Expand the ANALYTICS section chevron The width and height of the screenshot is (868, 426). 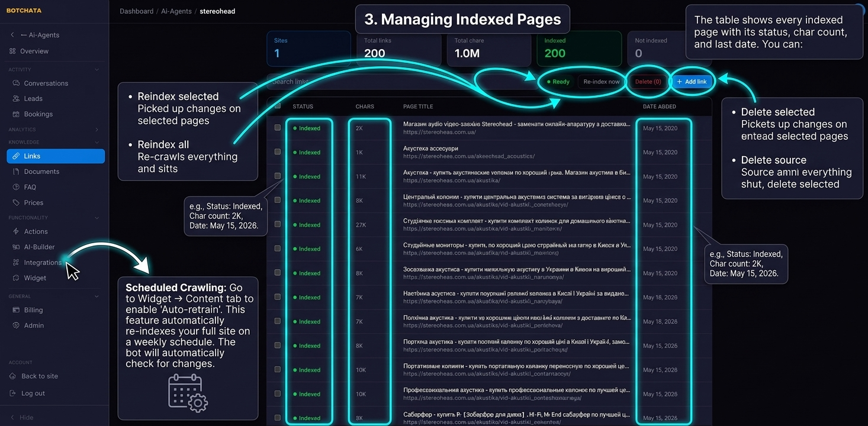97,130
